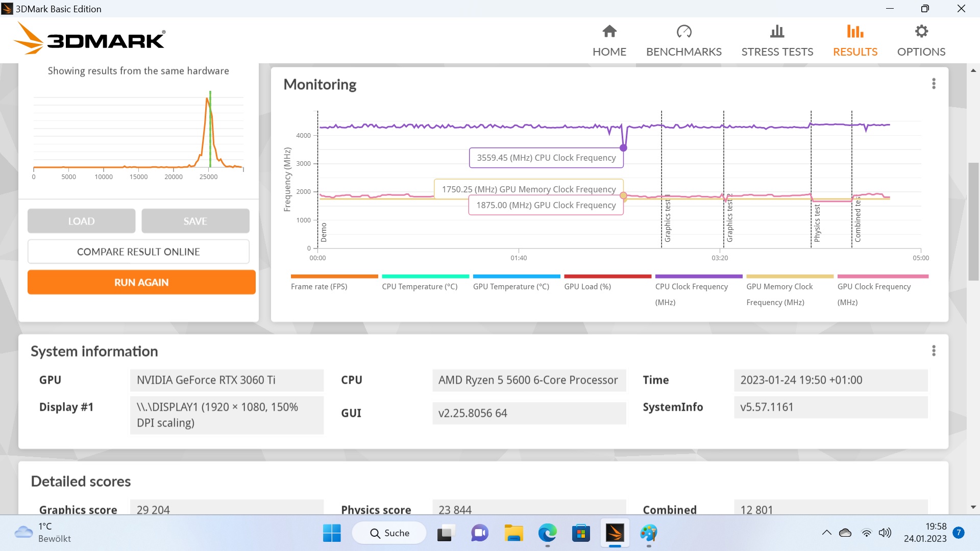This screenshot has width=980, height=551.
Task: Click Display #1 resolution value
Action: [x=227, y=415]
